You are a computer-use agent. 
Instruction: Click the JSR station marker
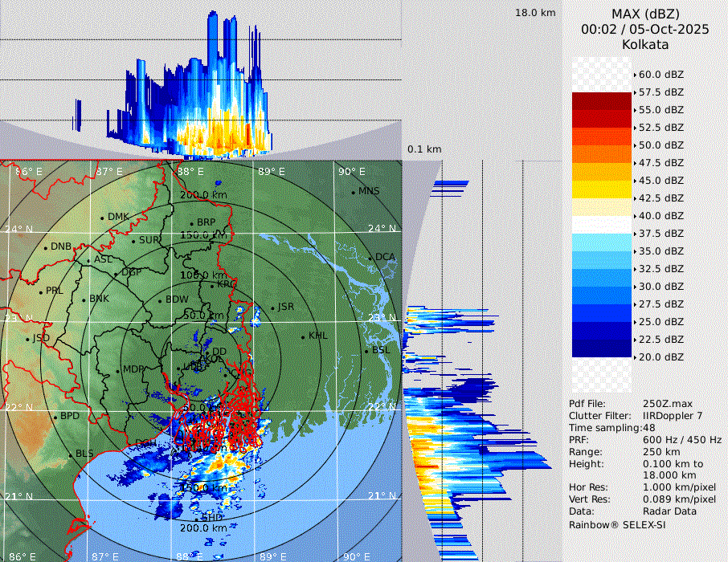pos(272,307)
